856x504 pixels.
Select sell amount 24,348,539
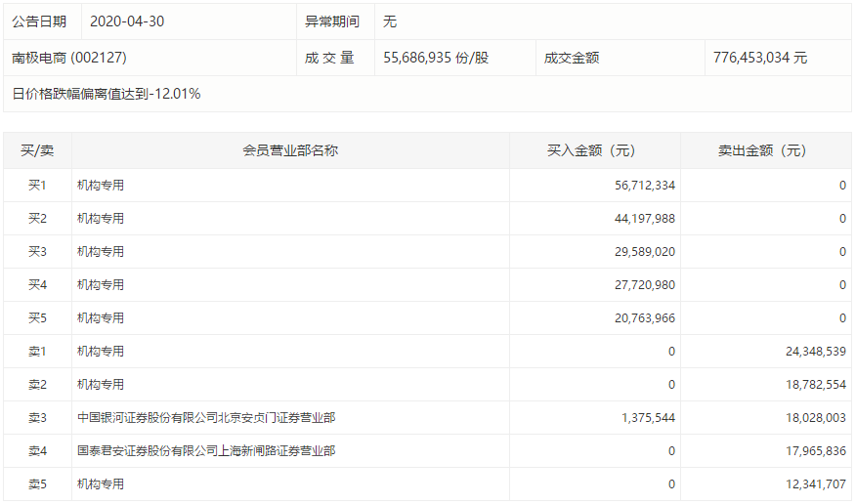click(x=816, y=352)
